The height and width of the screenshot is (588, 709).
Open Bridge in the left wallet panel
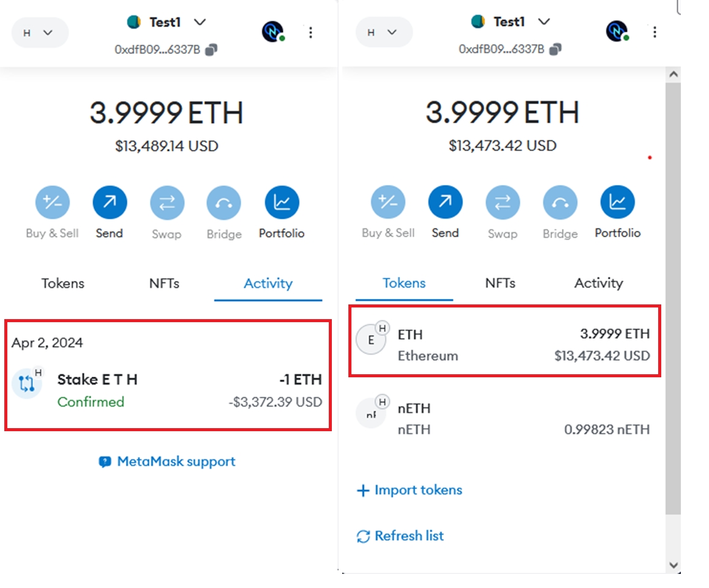pyautogui.click(x=223, y=203)
